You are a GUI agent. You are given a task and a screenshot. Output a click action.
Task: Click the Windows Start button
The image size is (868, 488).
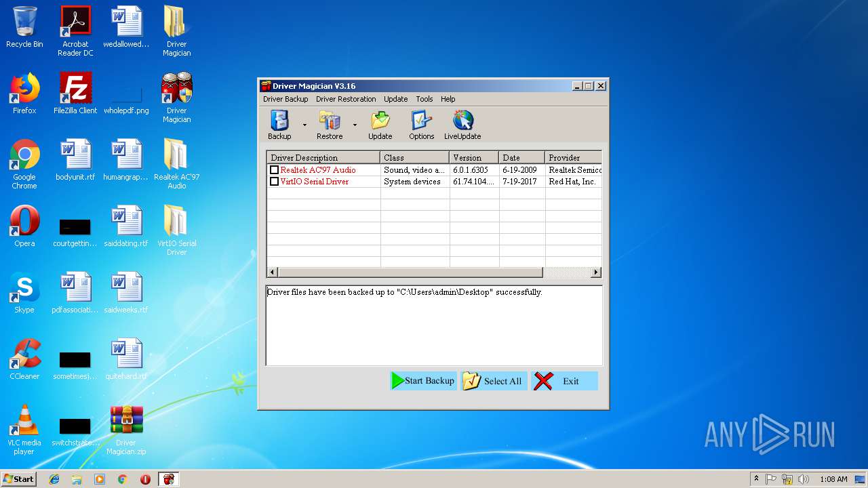(x=18, y=479)
